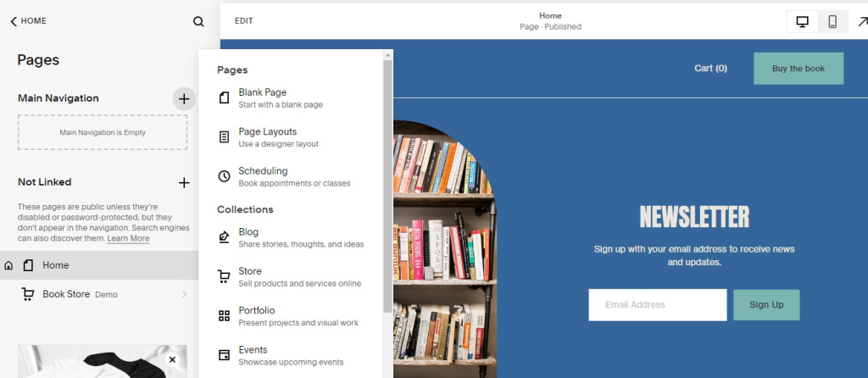Select Portfolio collection

click(292, 316)
